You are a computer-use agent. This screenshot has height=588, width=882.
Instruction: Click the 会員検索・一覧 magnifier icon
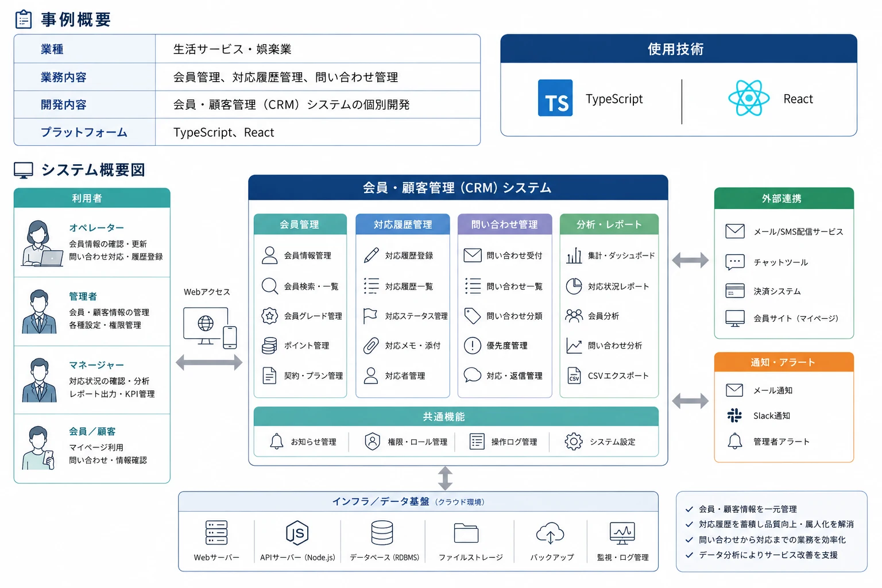(x=269, y=286)
